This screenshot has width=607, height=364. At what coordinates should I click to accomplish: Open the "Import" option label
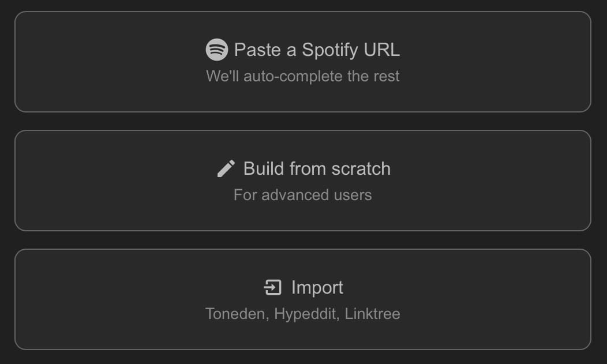[x=317, y=287]
